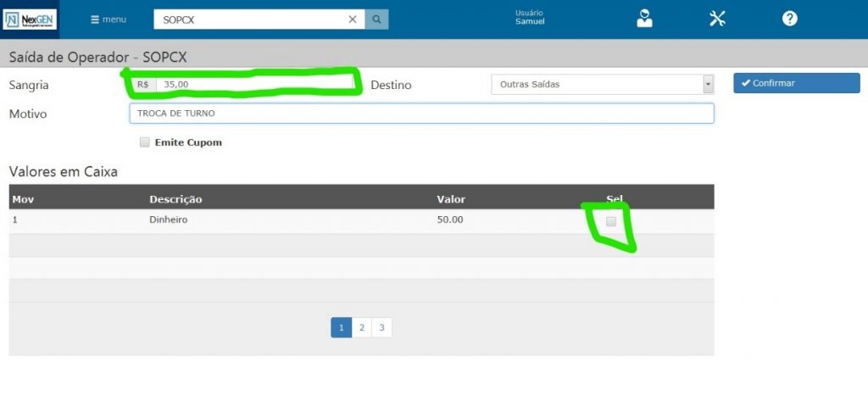Enable the Emite Cupom checkbox
Image resolution: width=868 pixels, height=395 pixels.
click(x=145, y=142)
